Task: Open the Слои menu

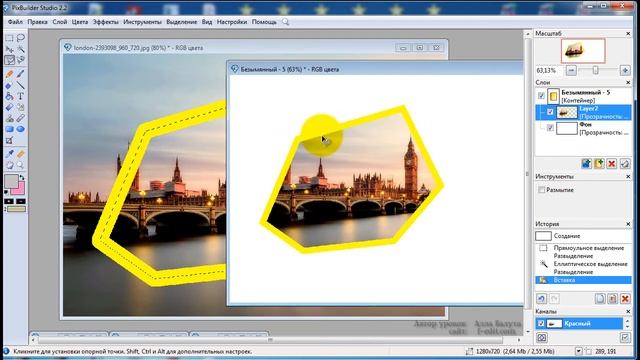Action: (x=60, y=22)
